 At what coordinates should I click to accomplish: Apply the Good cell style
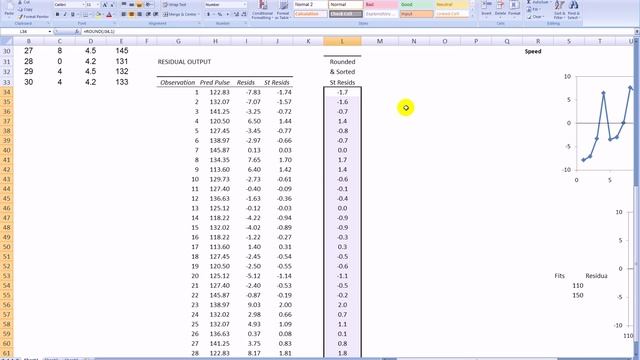[416, 4]
